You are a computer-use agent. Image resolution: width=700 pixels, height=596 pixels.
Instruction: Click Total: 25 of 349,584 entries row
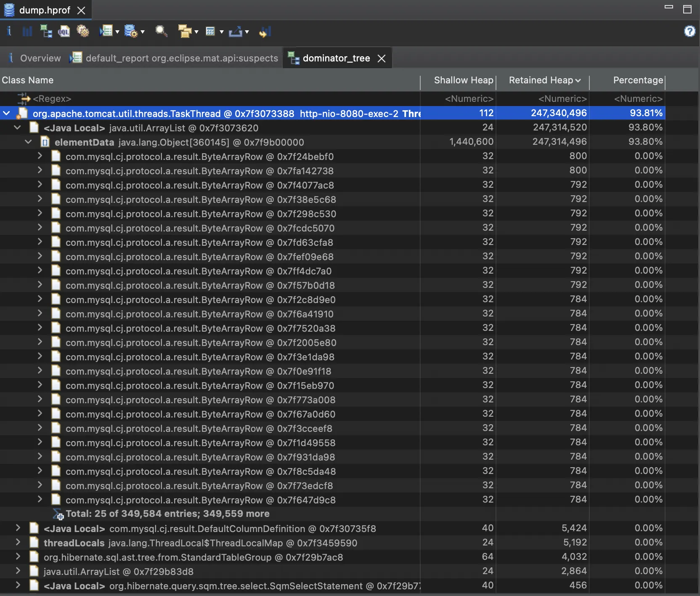tap(167, 514)
